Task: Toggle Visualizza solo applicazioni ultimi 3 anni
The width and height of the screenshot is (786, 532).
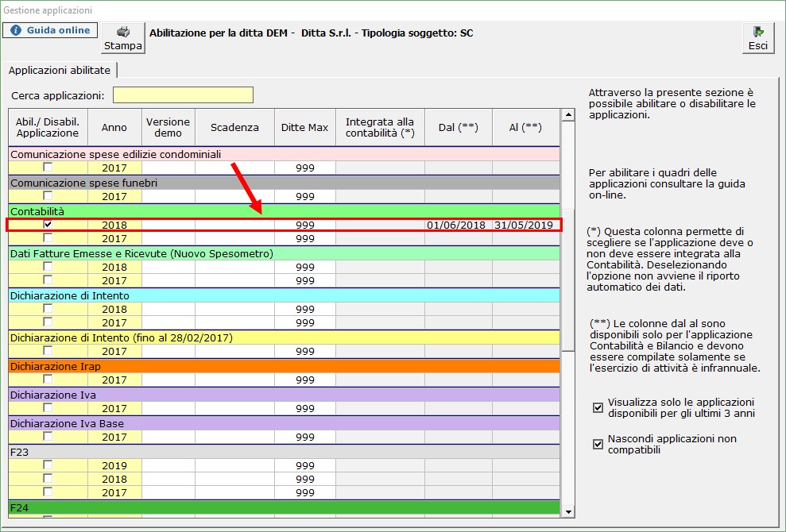Action: 598,408
